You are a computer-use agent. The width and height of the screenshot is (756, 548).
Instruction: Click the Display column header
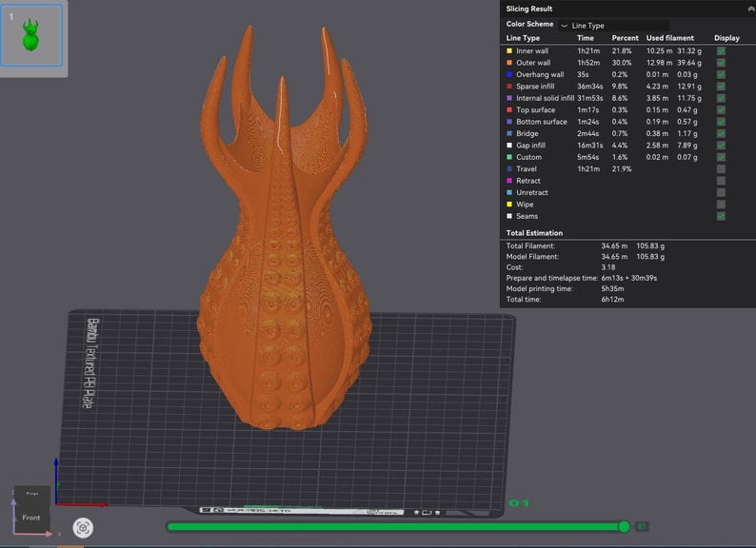pyautogui.click(x=726, y=38)
